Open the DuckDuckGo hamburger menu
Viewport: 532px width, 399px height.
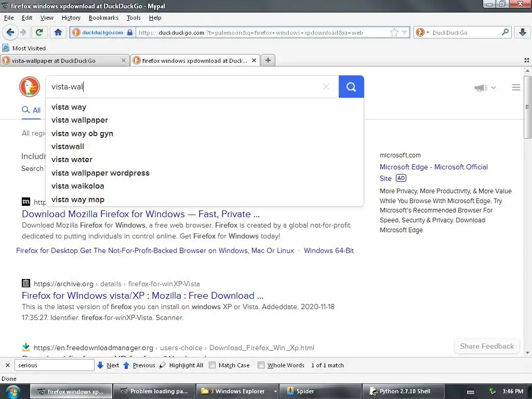(516, 87)
